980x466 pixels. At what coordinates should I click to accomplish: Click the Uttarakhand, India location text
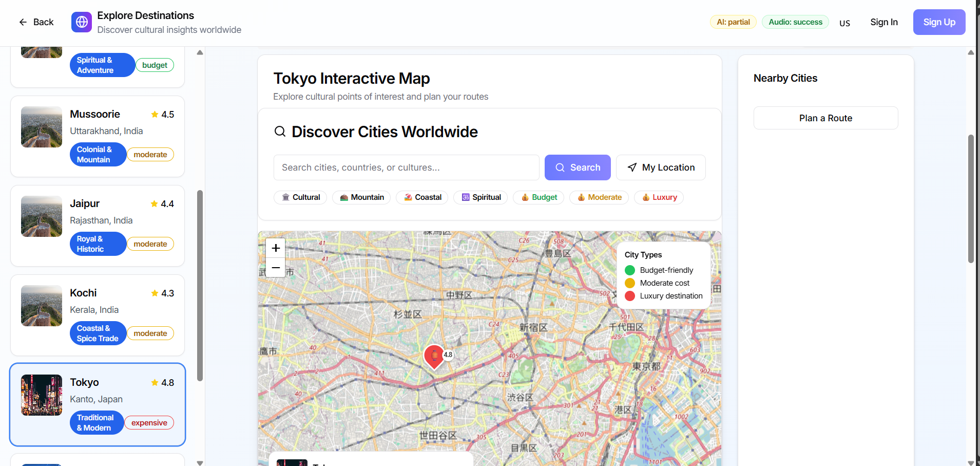coord(106,131)
